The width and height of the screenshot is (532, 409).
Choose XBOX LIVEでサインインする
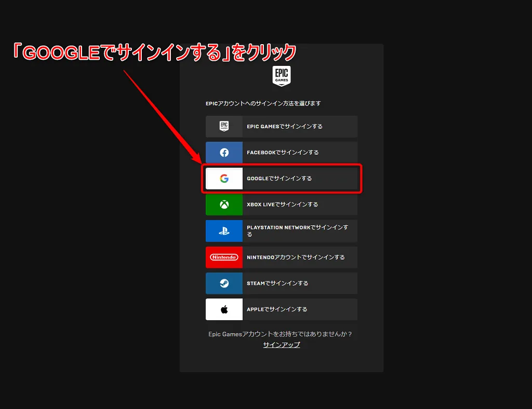click(281, 204)
